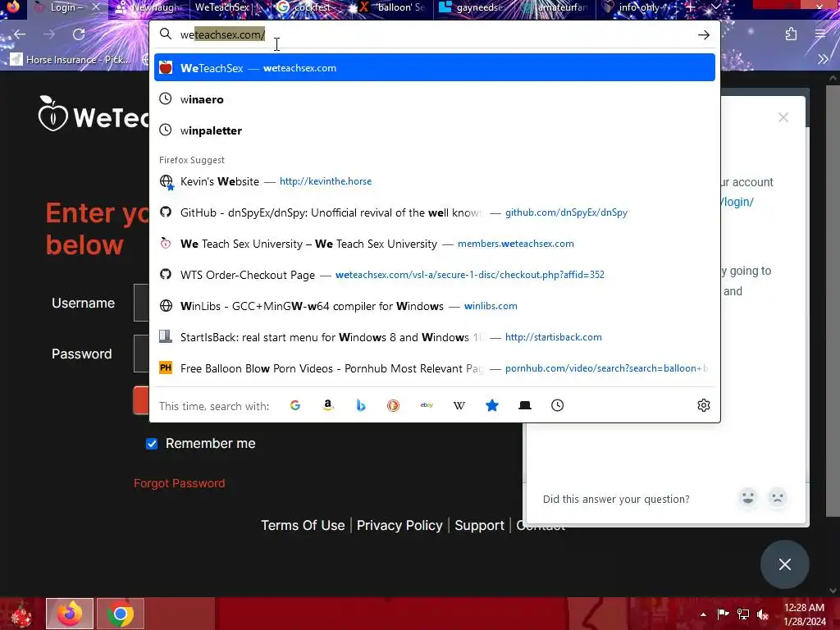Open a new tab with plus button

[691, 7]
